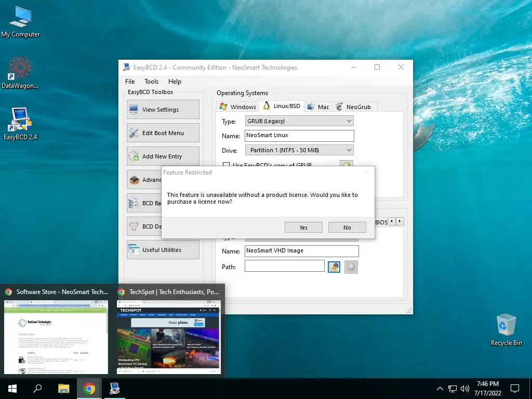Switch to the Linux/BSD tab
The height and width of the screenshot is (399, 532).
click(281, 106)
